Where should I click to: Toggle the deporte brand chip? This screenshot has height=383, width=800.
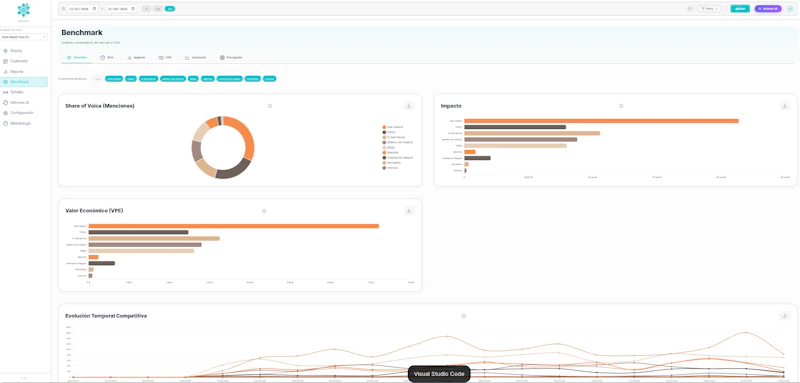pyautogui.click(x=208, y=79)
